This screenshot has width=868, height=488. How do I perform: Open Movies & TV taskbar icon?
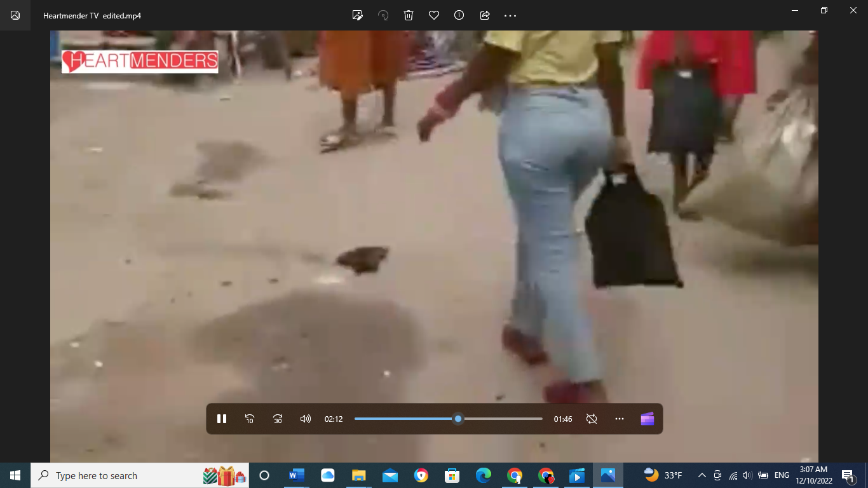(576, 475)
